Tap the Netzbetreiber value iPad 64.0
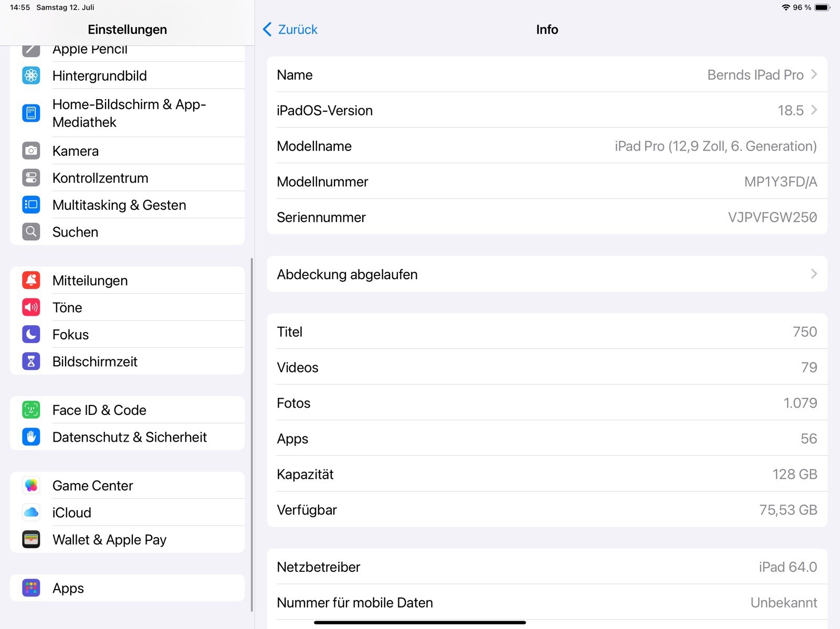This screenshot has height=629, width=840. pos(788,567)
